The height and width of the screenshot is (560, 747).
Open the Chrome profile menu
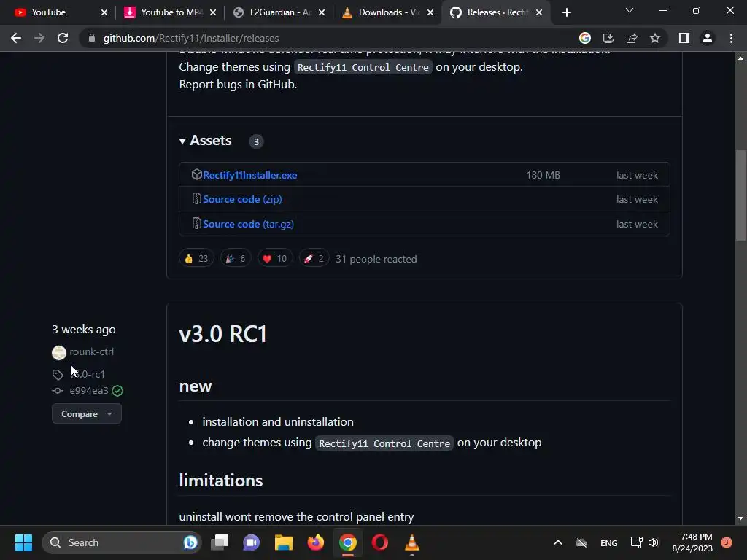pos(708,38)
